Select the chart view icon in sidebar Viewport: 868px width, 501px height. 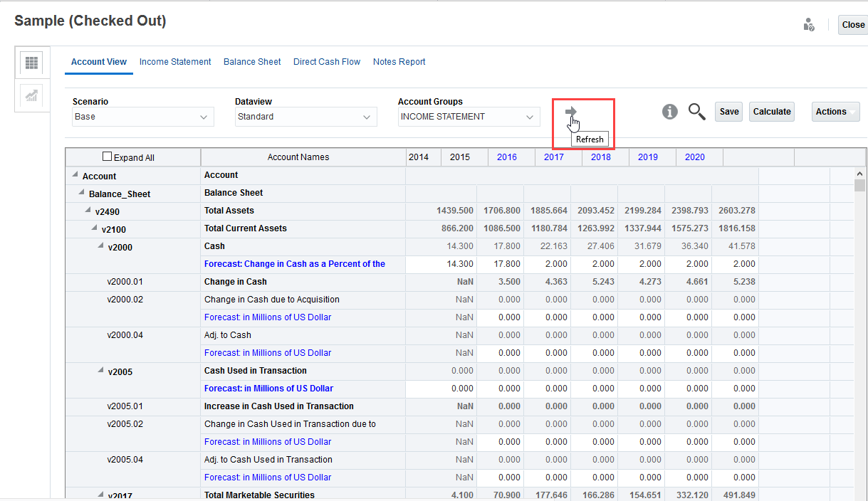31,96
